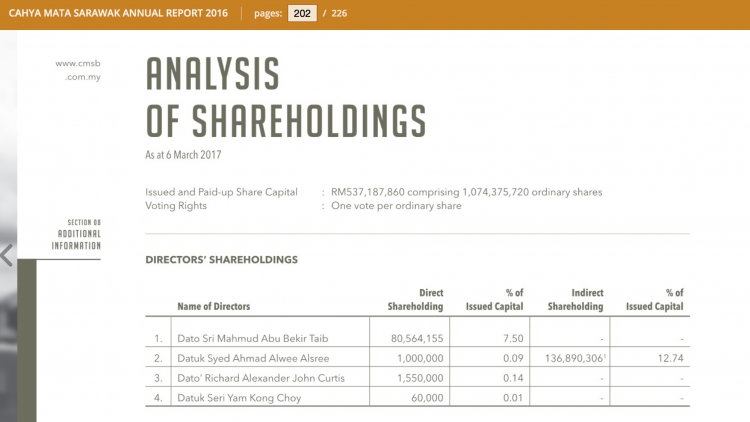Click the 'RM537,187,860 comprising 1,074,375,720 ordinary shares' text
The height and width of the screenshot is (422, 750).
pos(466,192)
